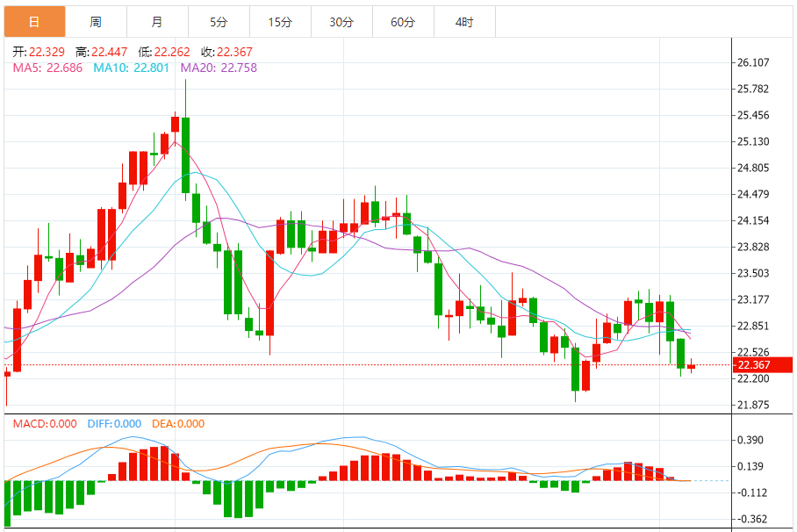This screenshot has height=532, width=797.
Task: Click the 收:22.367 close price readout
Action: 226,52
